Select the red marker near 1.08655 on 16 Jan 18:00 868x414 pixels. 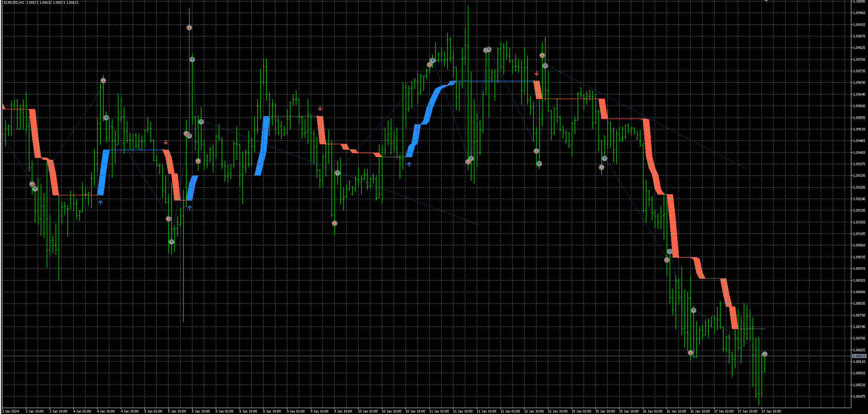tap(690, 353)
